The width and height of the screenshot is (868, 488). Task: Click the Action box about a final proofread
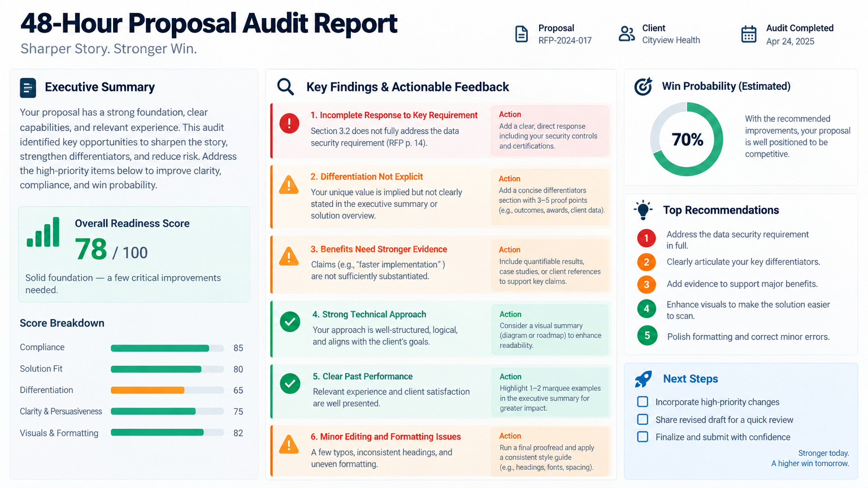[x=551, y=452]
